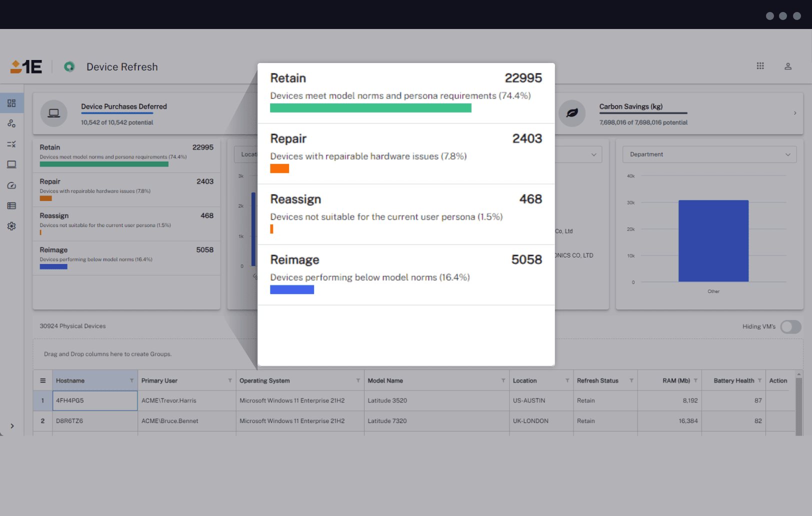
Task: Open the laptop devices page in sidebar
Action: 11,164
